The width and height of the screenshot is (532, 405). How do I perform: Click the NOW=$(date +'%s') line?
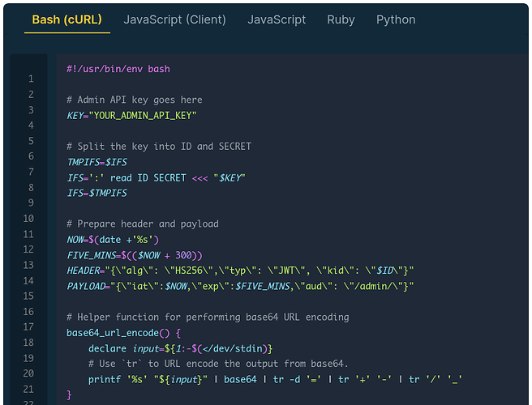(x=113, y=240)
